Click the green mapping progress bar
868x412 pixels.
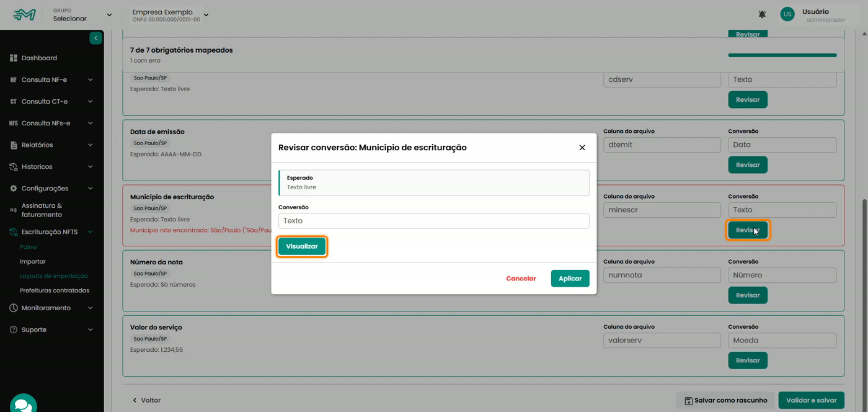pos(782,55)
